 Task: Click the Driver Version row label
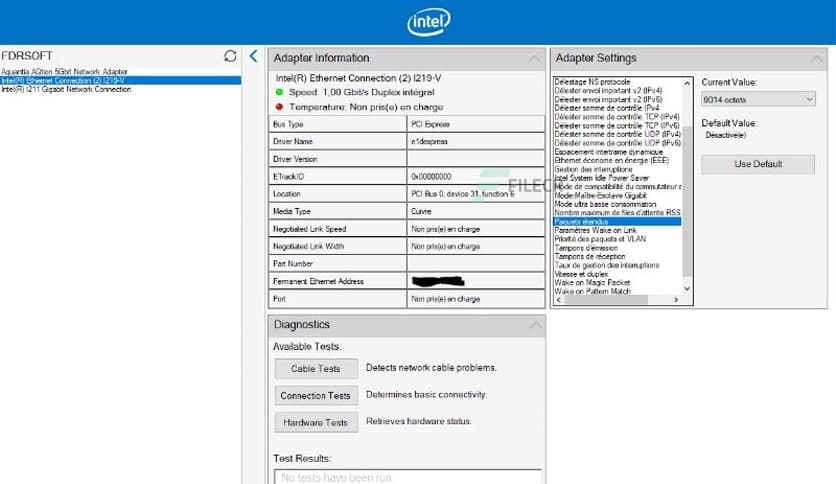295,159
